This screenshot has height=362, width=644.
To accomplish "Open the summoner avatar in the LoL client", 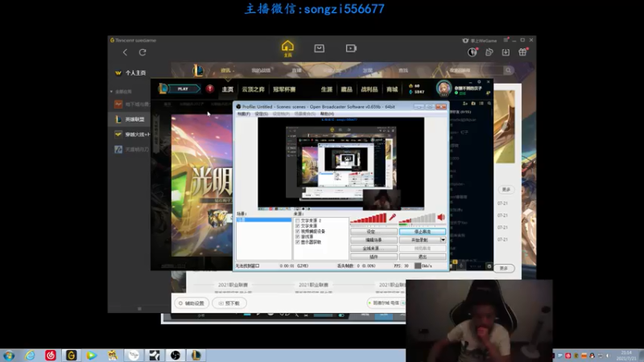I will coord(444,88).
